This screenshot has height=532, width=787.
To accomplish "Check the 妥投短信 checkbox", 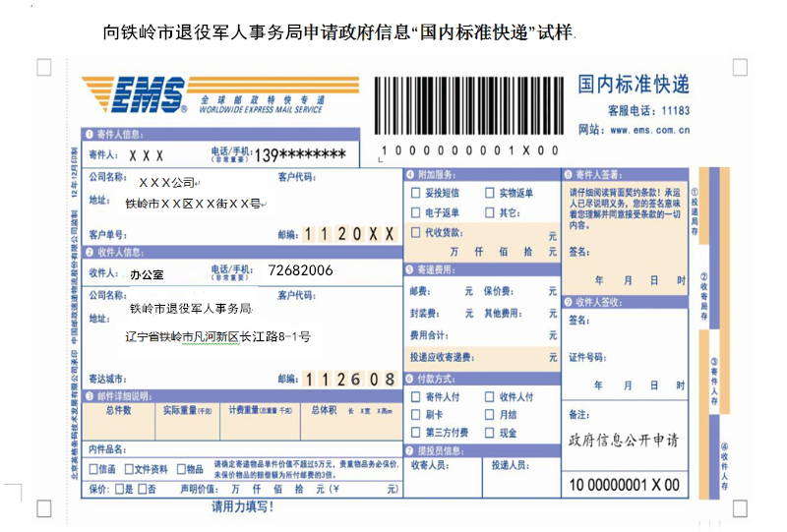I will (x=415, y=193).
